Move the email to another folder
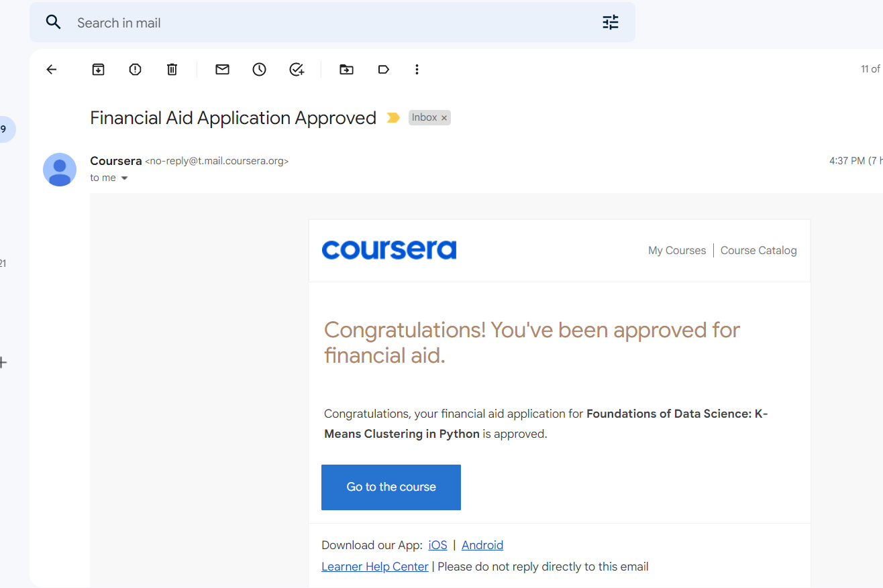Screen dimensions: 883x588 pyautogui.click(x=346, y=69)
